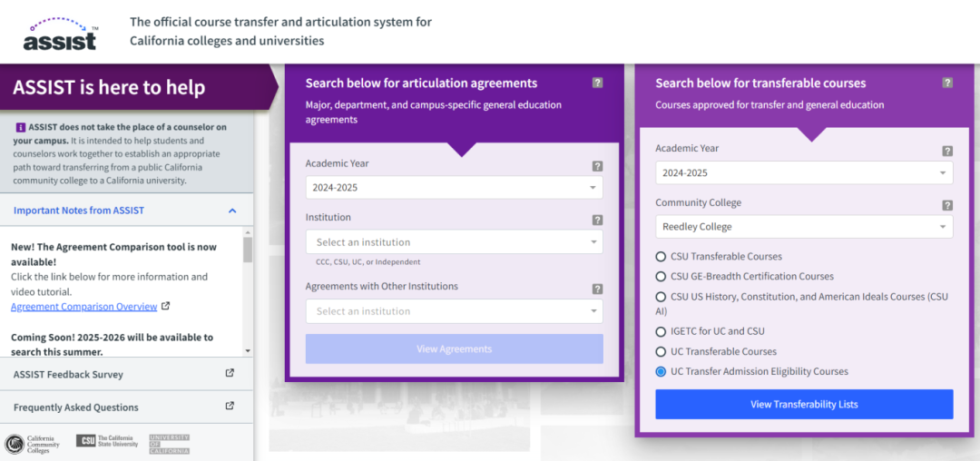Select CSU US History, Constitution, American Ideals option
The height and width of the screenshot is (461, 980).
pyautogui.click(x=661, y=296)
